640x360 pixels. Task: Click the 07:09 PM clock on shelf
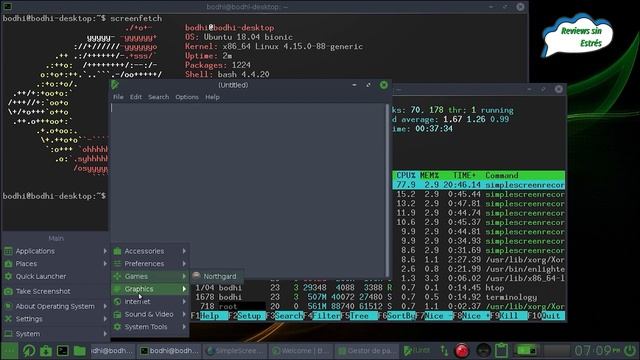click(x=597, y=351)
